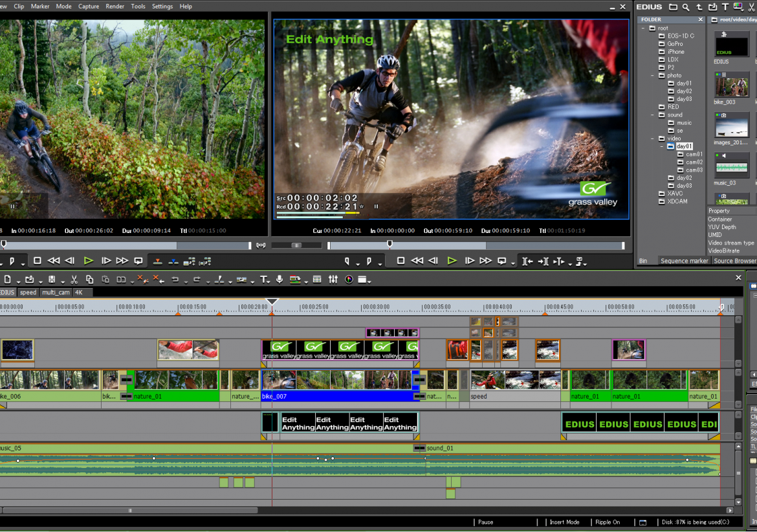This screenshot has width=757, height=532.
Task: Copy the selected clip via the timeline toolbar
Action: pyautogui.click(x=89, y=280)
